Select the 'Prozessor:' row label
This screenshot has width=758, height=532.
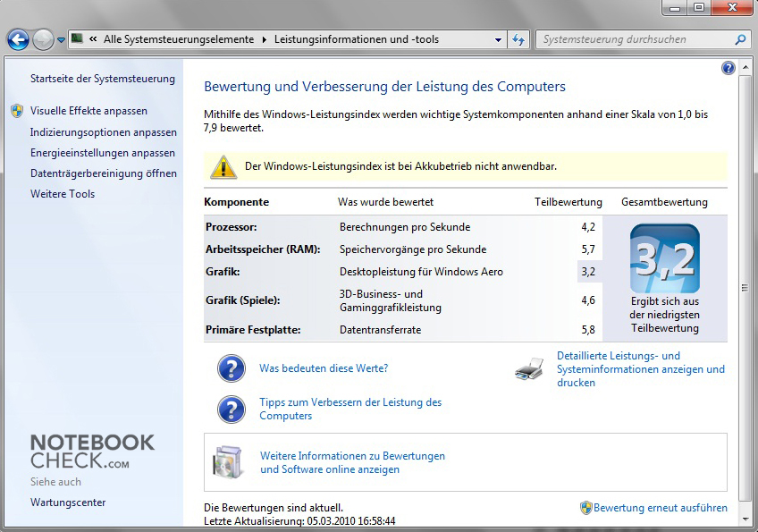(x=232, y=227)
